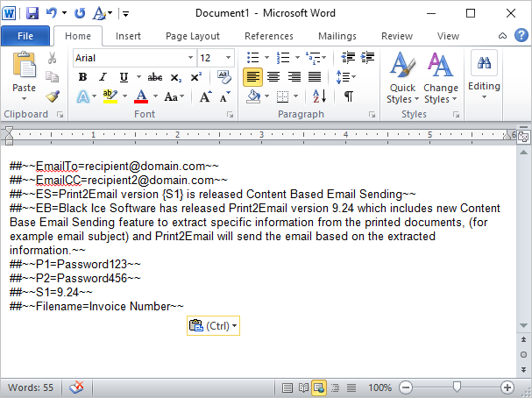
Task: Click the Words: 55 word count
Action: [x=32, y=387]
